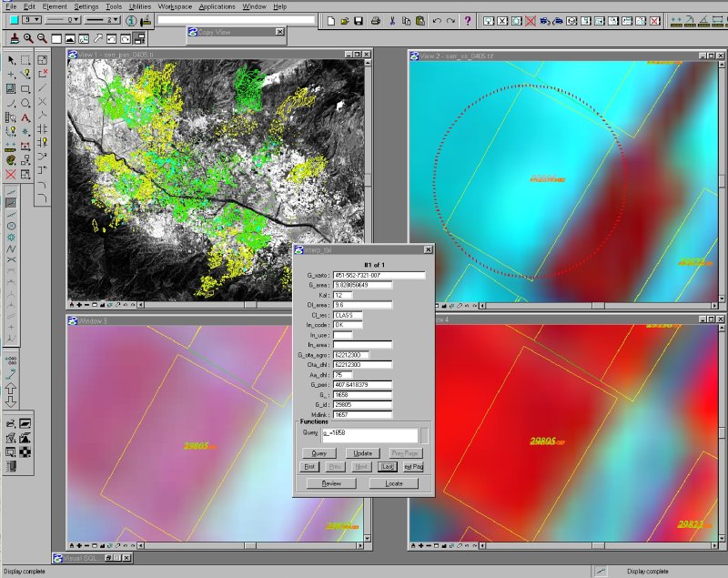Click the Query text box
The image size is (728, 578).
pos(368,435)
